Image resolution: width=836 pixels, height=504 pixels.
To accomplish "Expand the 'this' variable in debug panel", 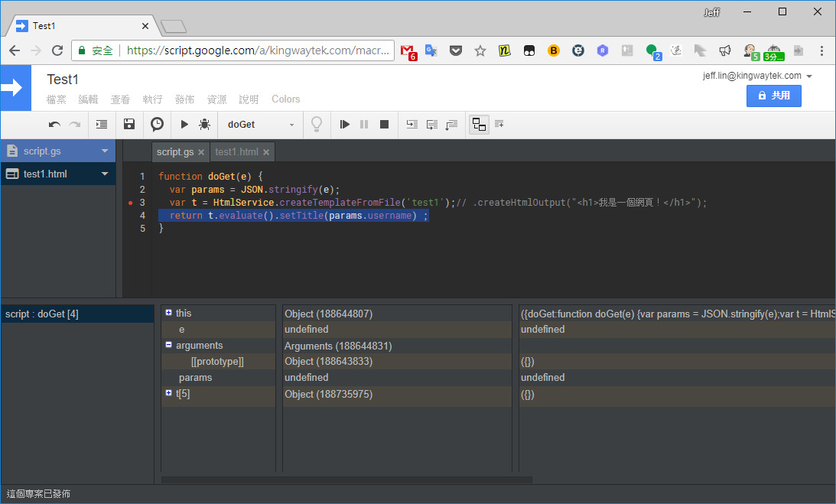I will (x=168, y=312).
